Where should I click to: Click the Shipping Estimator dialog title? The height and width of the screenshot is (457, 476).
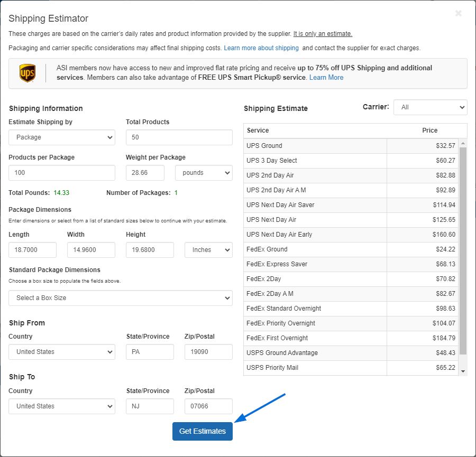point(48,18)
